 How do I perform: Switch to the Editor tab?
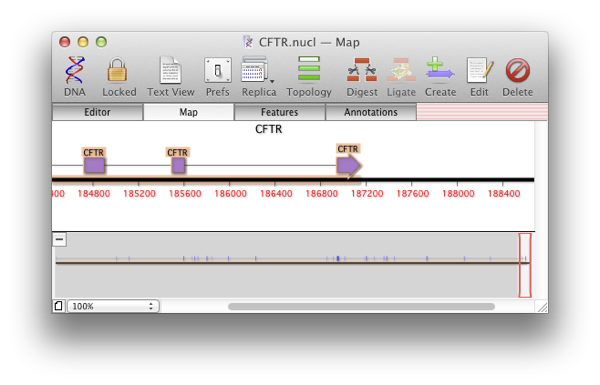point(97,112)
